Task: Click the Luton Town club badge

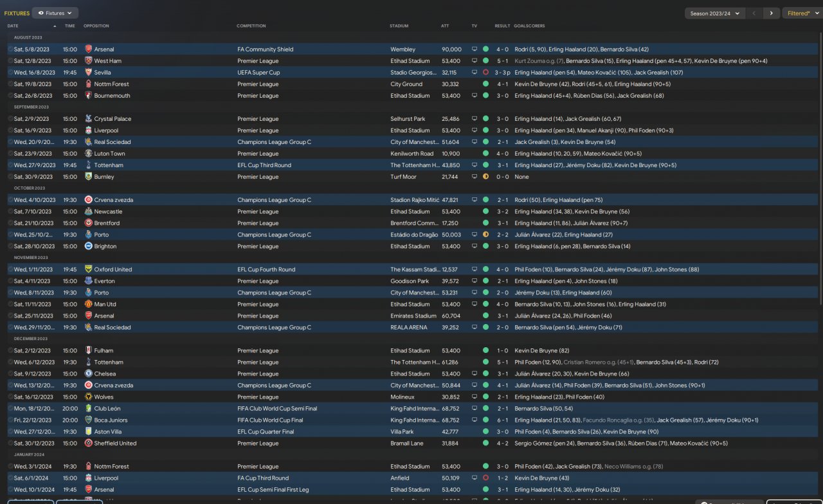Action: pyautogui.click(x=89, y=153)
